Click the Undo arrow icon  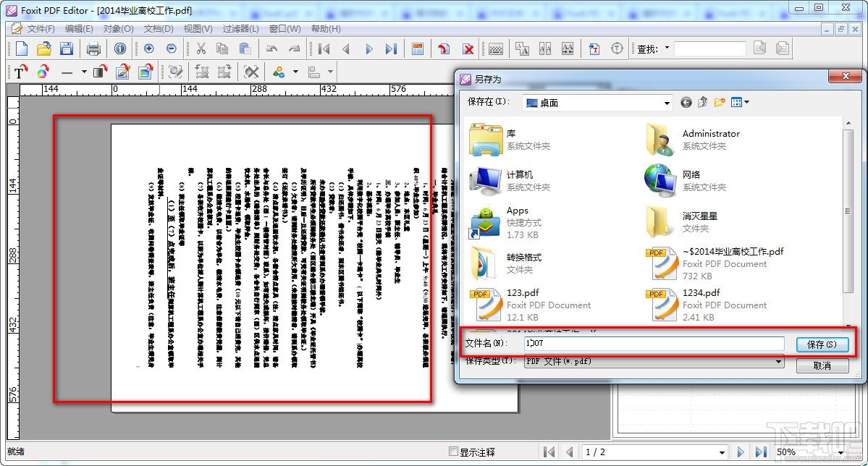click(x=272, y=49)
